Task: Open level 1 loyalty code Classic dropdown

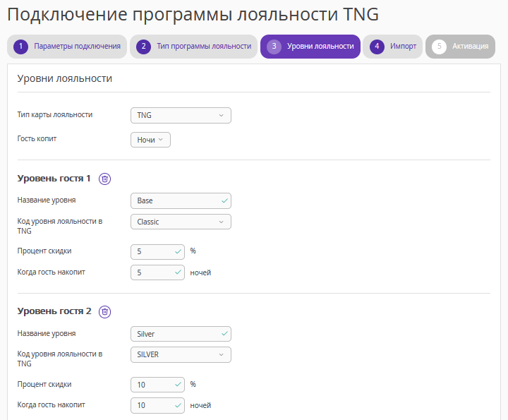Action: (181, 222)
